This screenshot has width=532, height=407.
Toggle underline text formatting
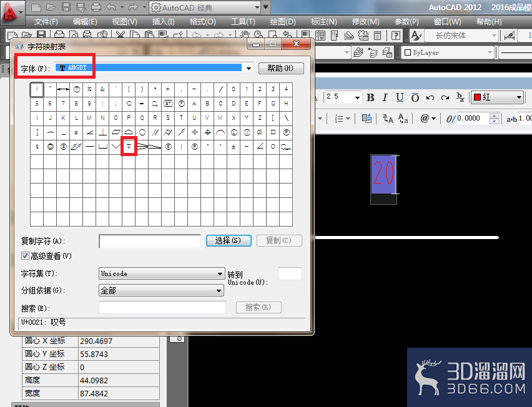click(x=400, y=97)
